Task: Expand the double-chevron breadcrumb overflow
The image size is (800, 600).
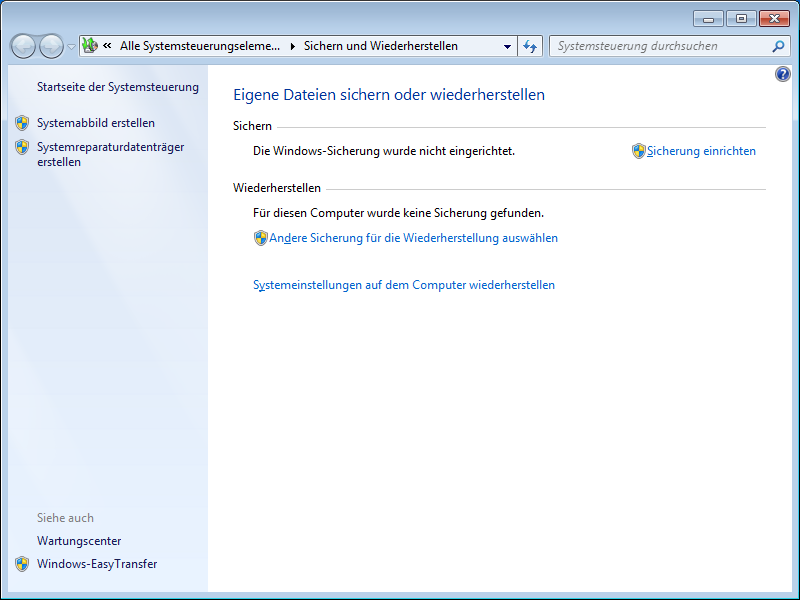Action: 107,46
